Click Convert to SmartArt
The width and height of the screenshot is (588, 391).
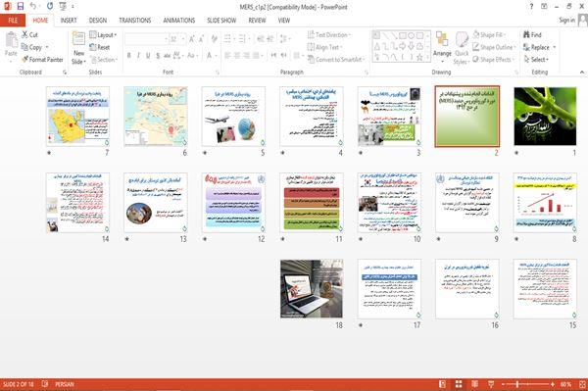[335, 59]
